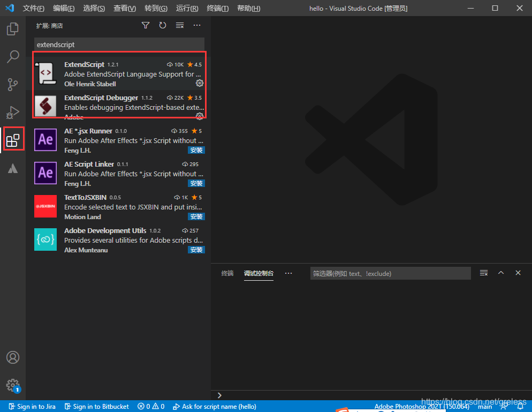Viewport: 532px width, 412px height.
Task: Open errors and warnings status item
Action: click(x=151, y=406)
